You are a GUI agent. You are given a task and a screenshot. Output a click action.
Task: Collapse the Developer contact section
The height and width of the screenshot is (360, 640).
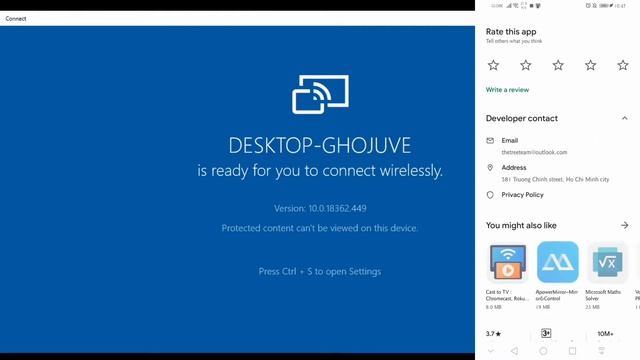624,118
